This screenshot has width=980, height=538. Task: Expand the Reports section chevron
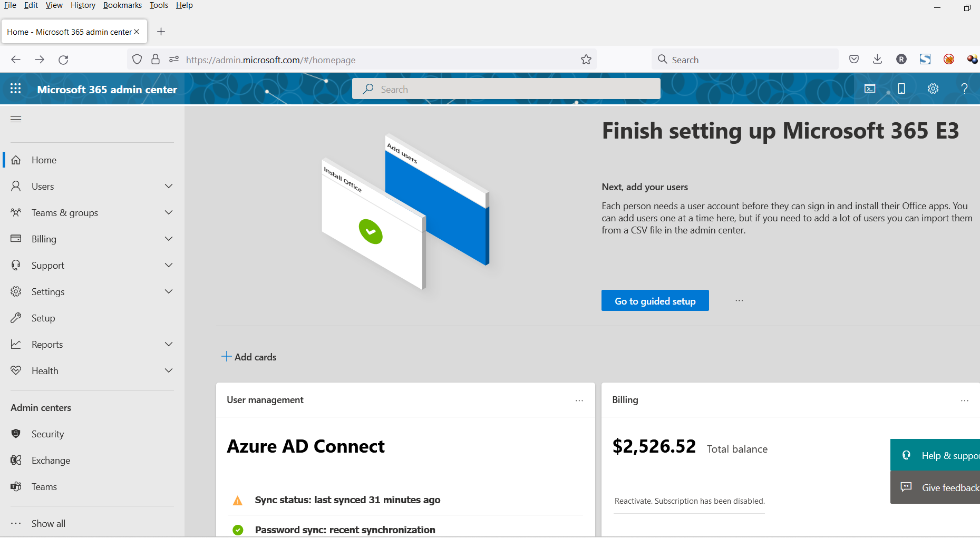click(x=169, y=344)
